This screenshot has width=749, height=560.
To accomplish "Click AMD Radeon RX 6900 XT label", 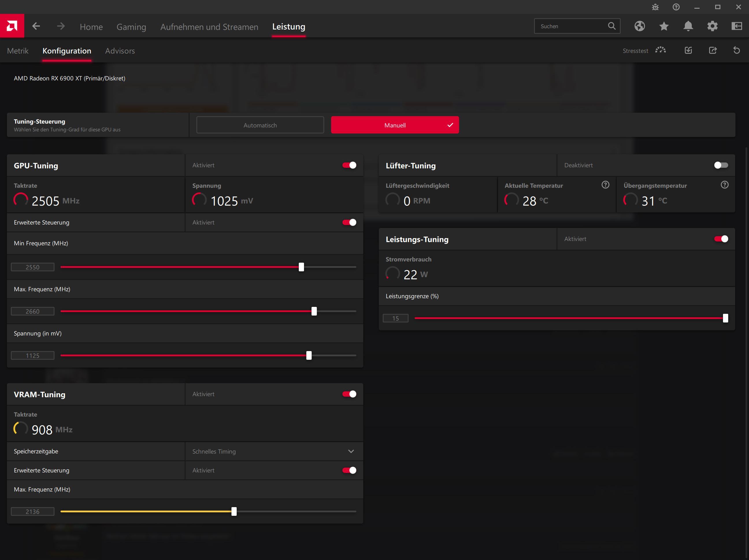I will click(x=69, y=78).
